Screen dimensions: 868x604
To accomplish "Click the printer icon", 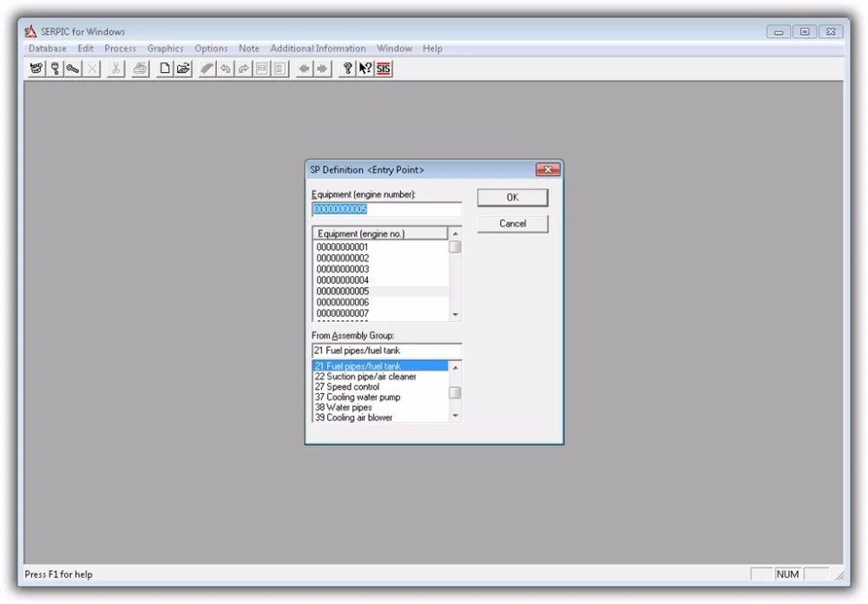I will point(141,69).
